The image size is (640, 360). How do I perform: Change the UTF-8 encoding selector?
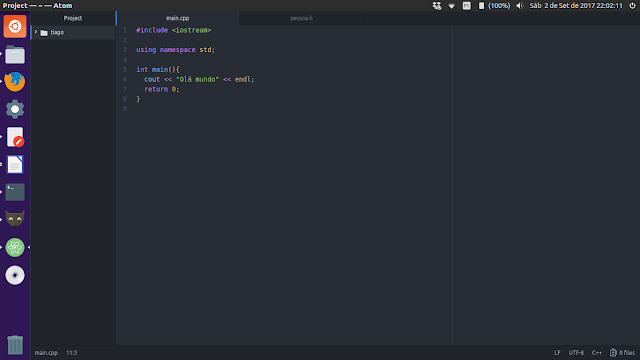[576, 353]
